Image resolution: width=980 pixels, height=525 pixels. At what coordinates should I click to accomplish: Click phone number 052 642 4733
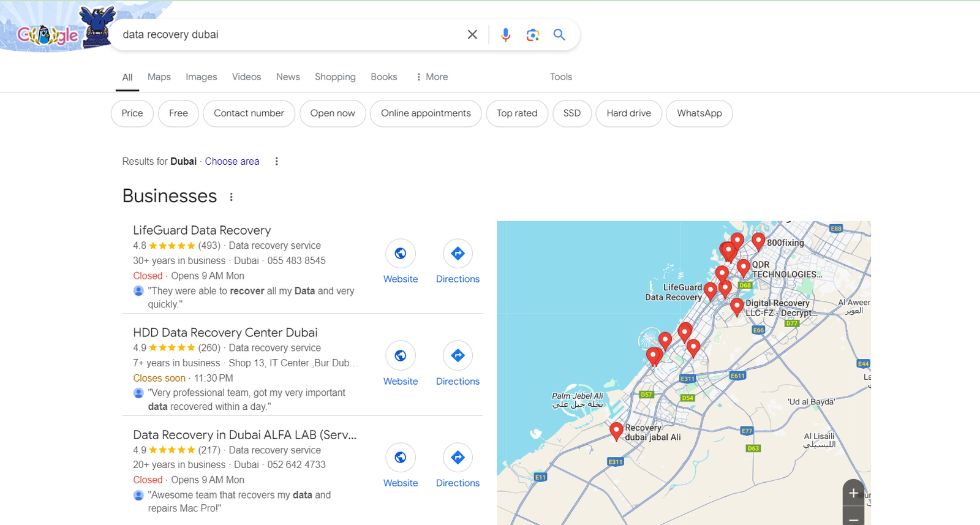tap(296, 465)
